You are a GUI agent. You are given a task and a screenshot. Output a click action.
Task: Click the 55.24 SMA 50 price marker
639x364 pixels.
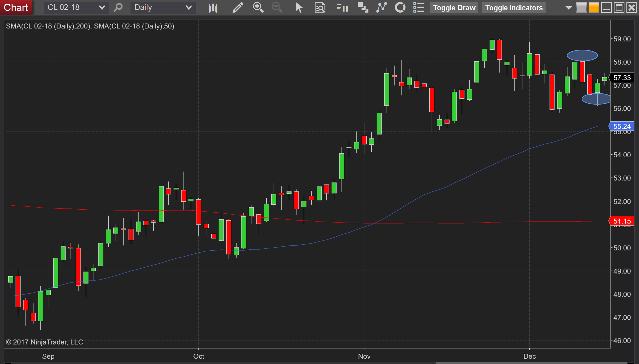click(x=622, y=126)
